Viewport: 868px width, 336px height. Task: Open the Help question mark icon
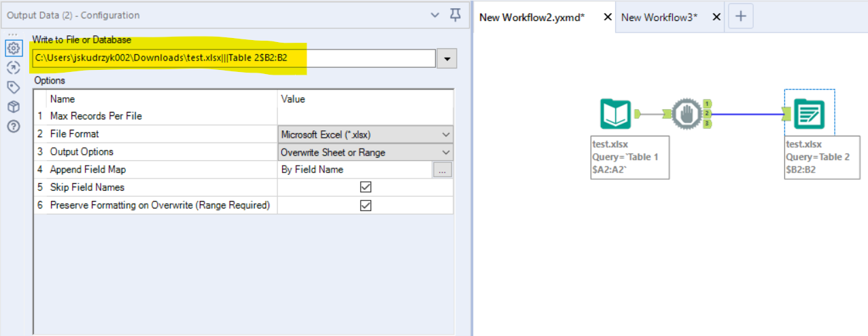[14, 126]
